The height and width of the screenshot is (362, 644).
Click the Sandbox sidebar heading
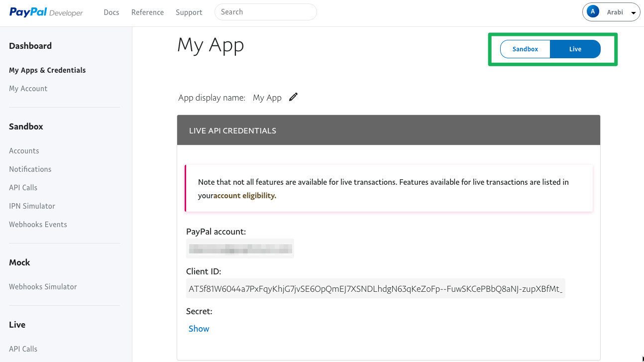pyautogui.click(x=26, y=126)
